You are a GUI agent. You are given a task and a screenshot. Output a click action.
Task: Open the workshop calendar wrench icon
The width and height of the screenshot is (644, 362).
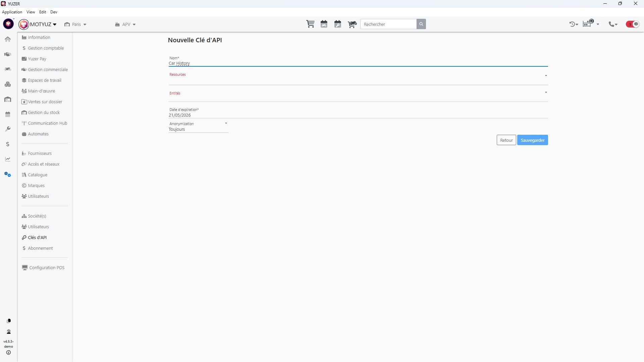337,24
